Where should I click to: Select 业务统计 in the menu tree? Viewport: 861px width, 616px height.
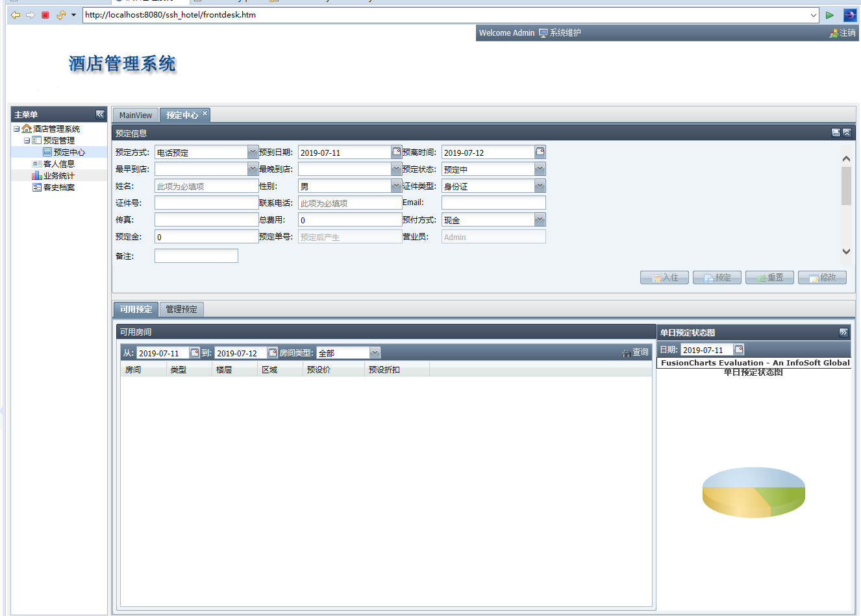[x=58, y=176]
